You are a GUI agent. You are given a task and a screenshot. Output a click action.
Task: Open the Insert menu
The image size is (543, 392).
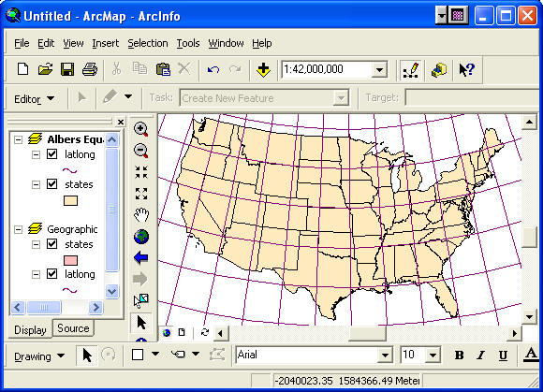pyautogui.click(x=105, y=43)
